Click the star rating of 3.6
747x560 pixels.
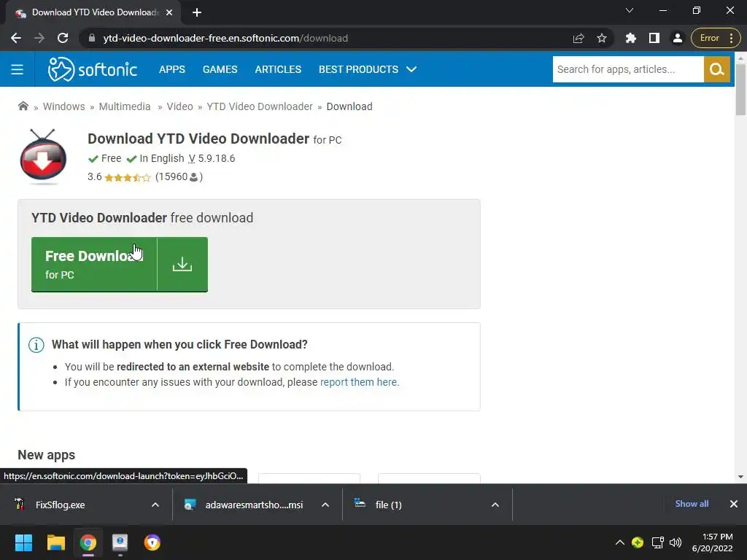127,178
